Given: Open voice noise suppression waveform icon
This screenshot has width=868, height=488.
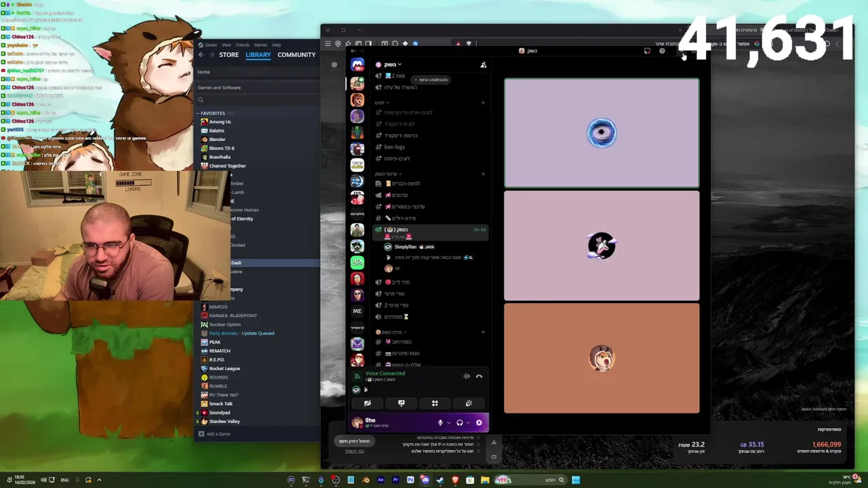Looking at the screenshot, I should click(x=467, y=376).
